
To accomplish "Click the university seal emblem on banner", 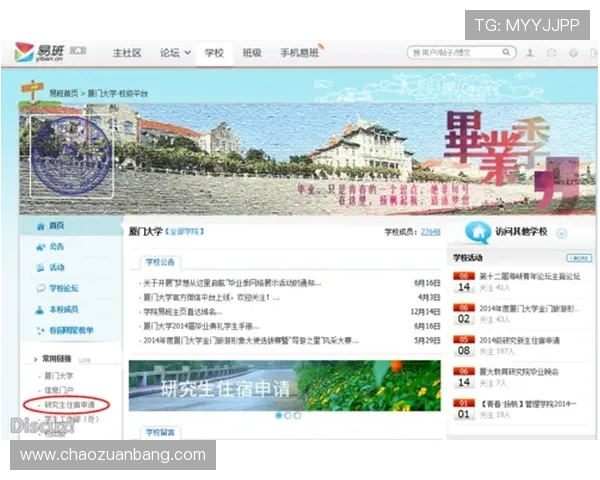I will (x=72, y=157).
